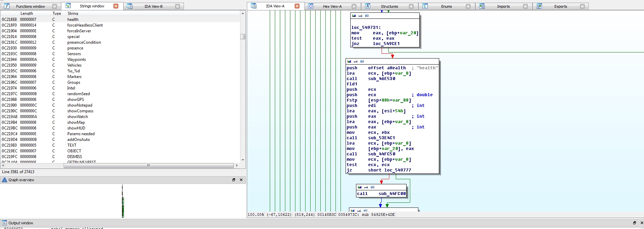Click the Enums tab icon

[x=425, y=6]
